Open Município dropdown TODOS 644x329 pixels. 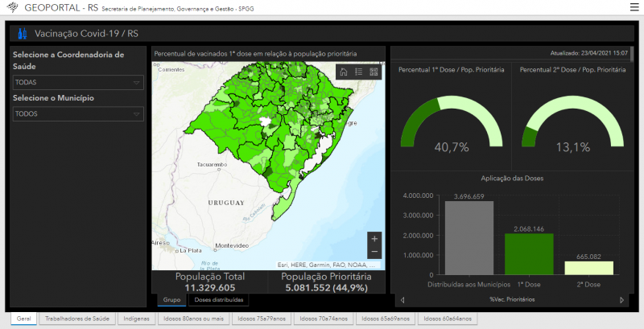point(78,114)
